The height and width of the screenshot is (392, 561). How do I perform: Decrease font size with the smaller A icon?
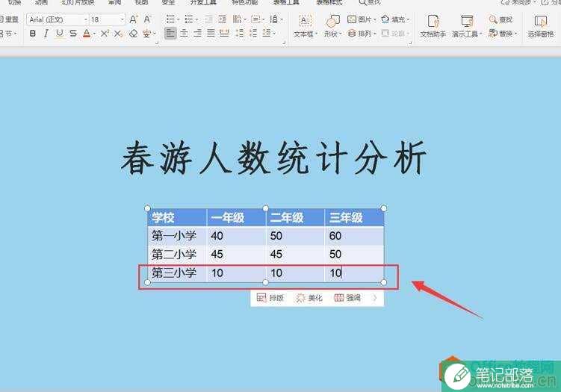tap(147, 19)
